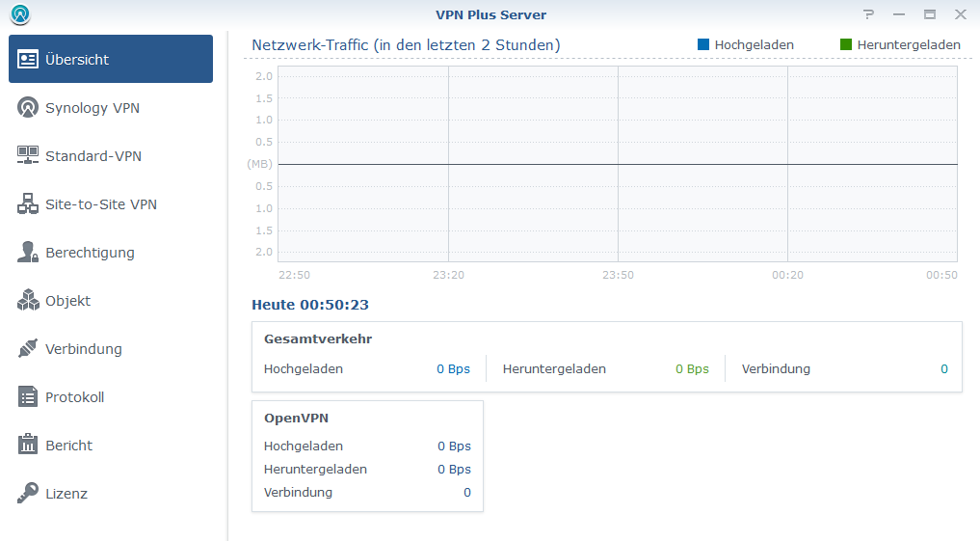Viewport: 980px width, 541px height.
Task: Click OpenVPN Verbindung count value
Action: click(467, 492)
